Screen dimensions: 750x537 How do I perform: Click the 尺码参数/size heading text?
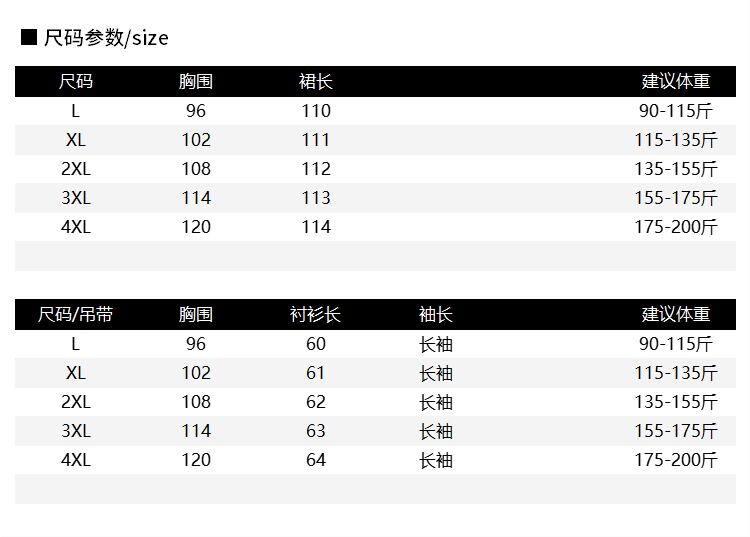[x=106, y=38]
